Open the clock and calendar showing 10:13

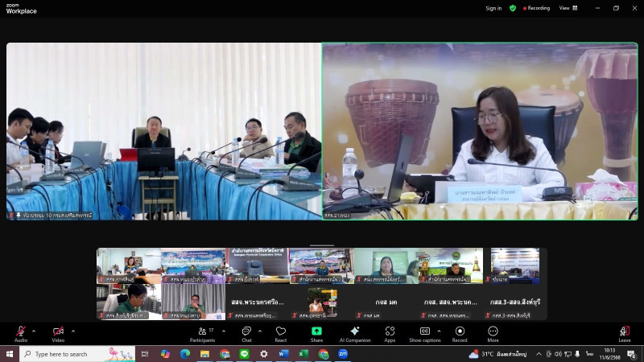pyautogui.click(x=609, y=354)
